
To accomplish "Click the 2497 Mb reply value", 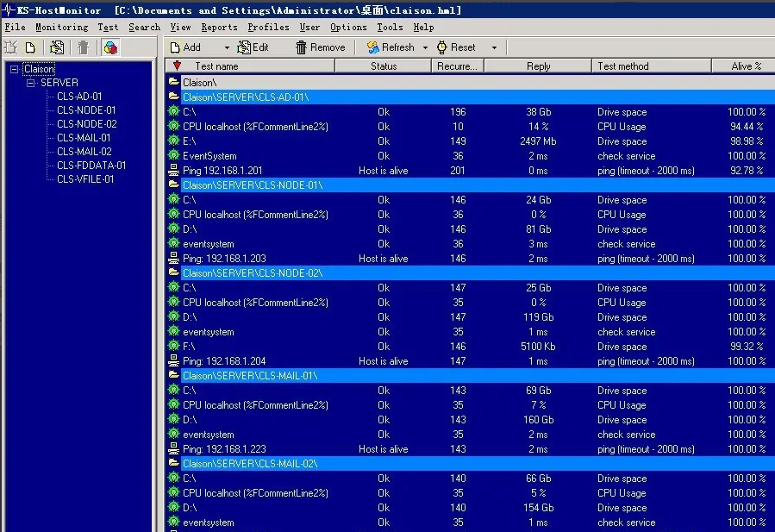I will point(538,141).
